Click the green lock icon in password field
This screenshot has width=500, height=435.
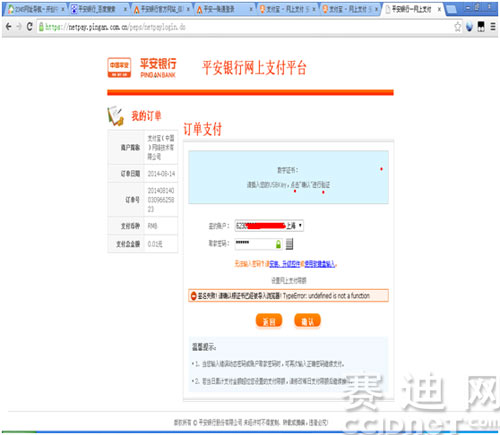point(278,244)
